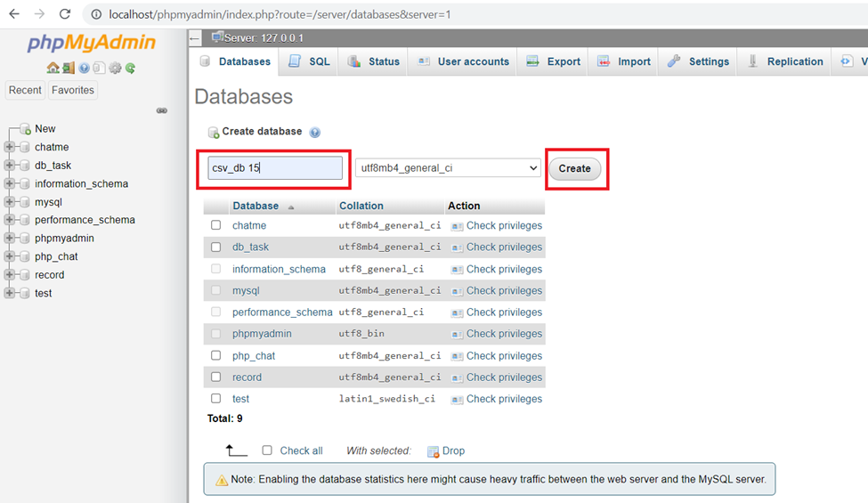Click the log out (exit door) icon

pos(68,68)
